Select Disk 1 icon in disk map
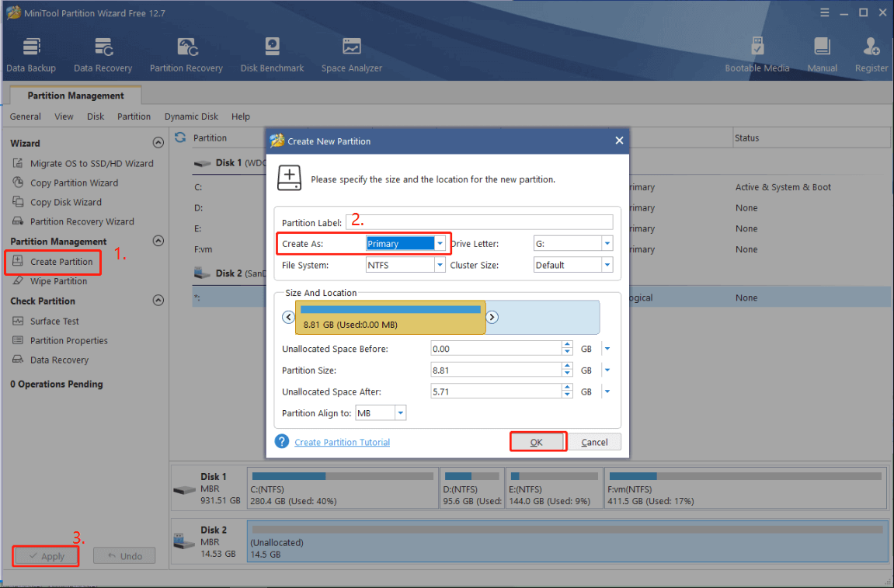 184,489
